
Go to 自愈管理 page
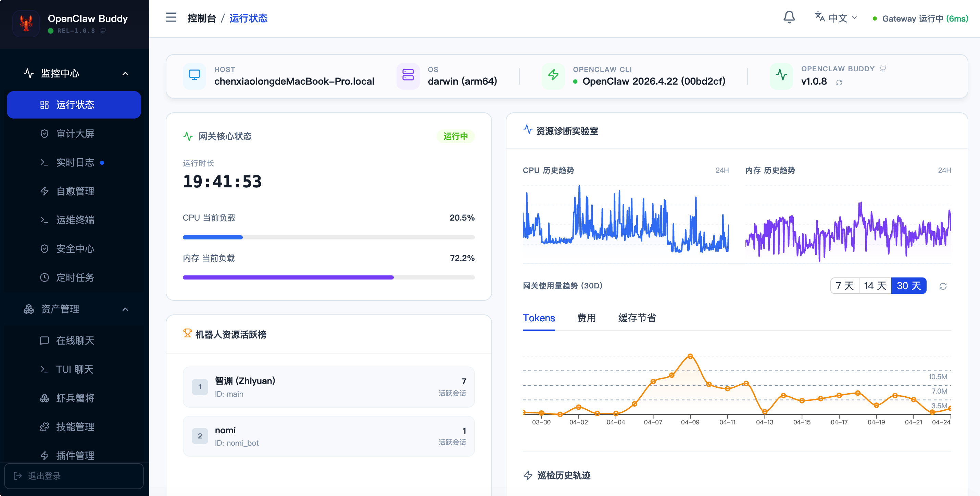pyautogui.click(x=74, y=191)
